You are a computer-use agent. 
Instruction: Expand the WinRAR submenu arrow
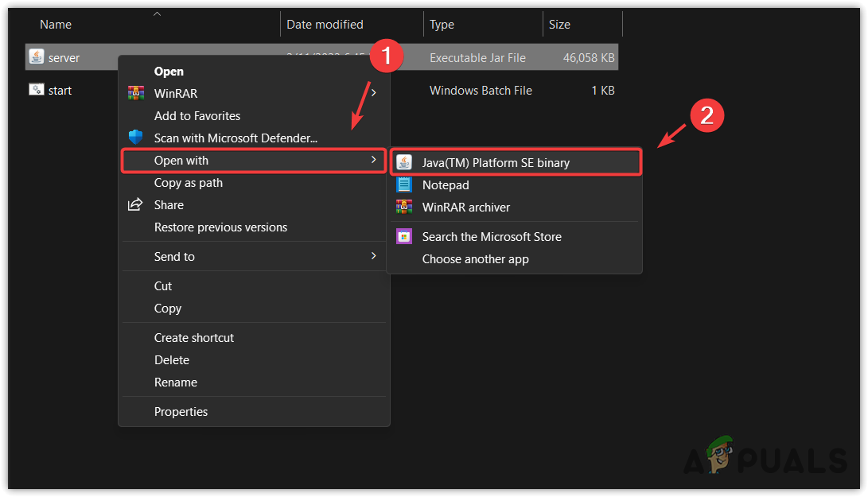[374, 92]
